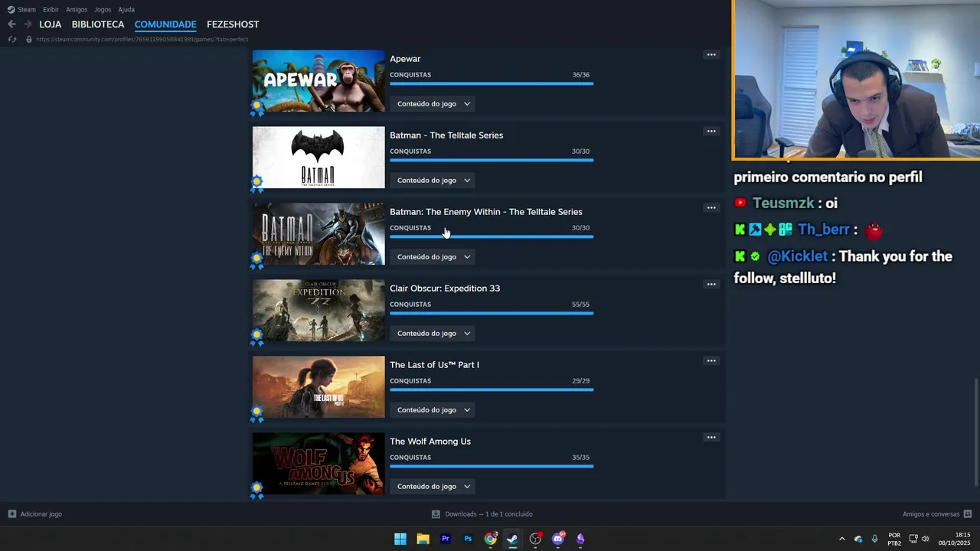Open the Clair Obscur Expedition 33 thumbnail
The height and width of the screenshot is (551, 980).
click(x=318, y=311)
